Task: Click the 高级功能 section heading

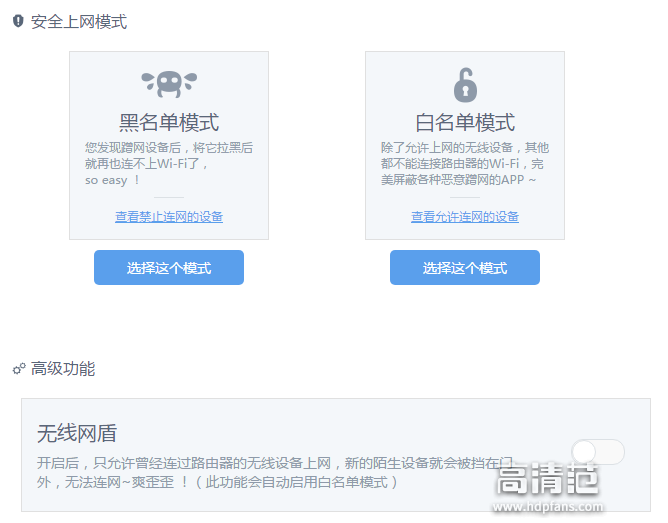Action: click(63, 369)
